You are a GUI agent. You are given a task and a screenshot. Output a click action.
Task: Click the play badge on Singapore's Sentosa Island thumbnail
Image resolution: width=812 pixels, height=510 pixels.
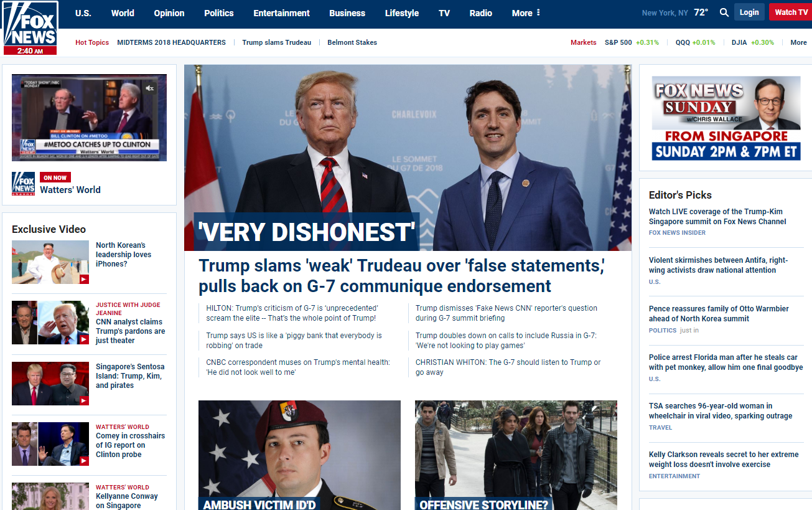(84, 401)
